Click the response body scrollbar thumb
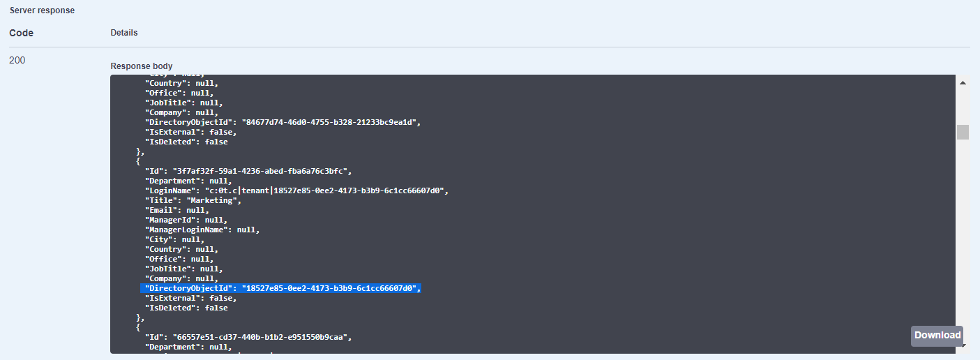Image resolution: width=980 pixels, height=360 pixels. 963,132
